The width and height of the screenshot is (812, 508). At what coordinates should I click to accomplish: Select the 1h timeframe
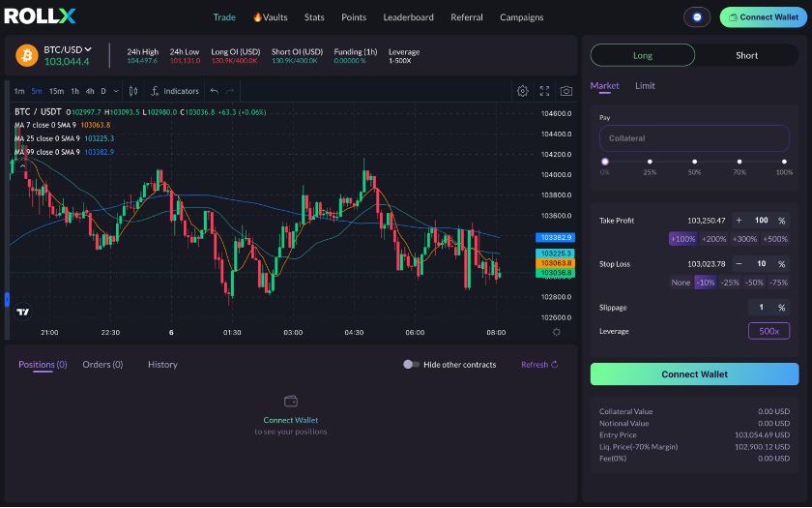click(75, 91)
